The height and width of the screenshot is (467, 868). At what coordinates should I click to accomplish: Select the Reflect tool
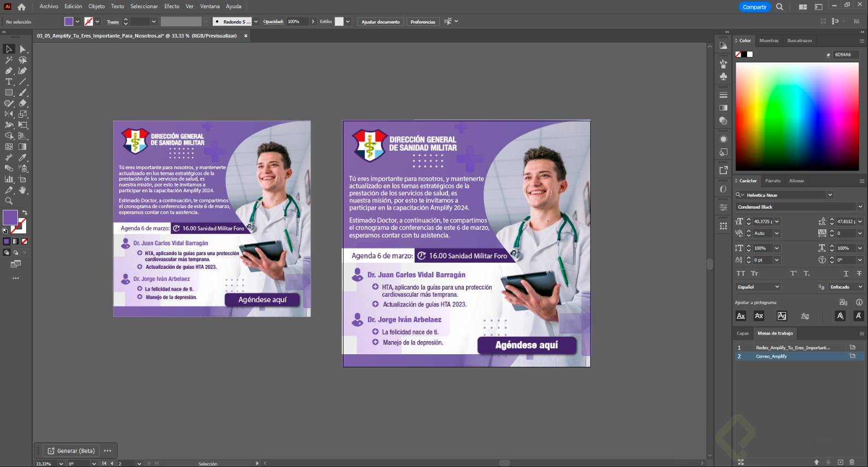[x=9, y=114]
